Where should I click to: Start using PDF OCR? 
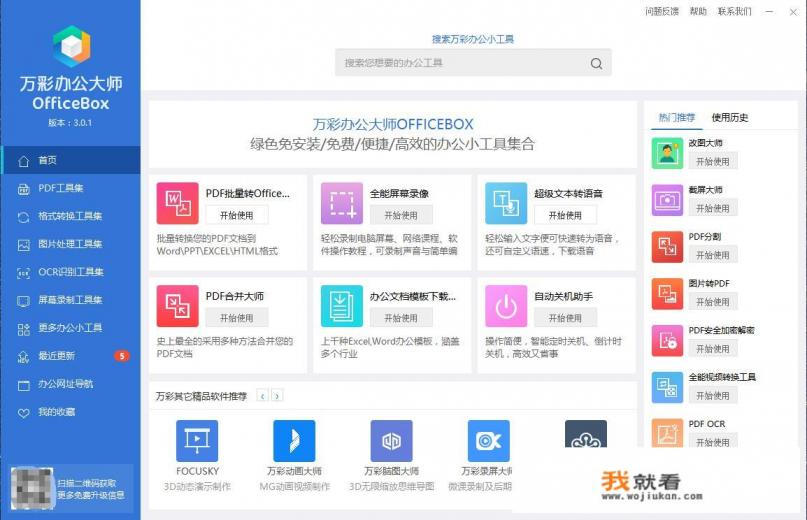pyautogui.click(x=713, y=441)
